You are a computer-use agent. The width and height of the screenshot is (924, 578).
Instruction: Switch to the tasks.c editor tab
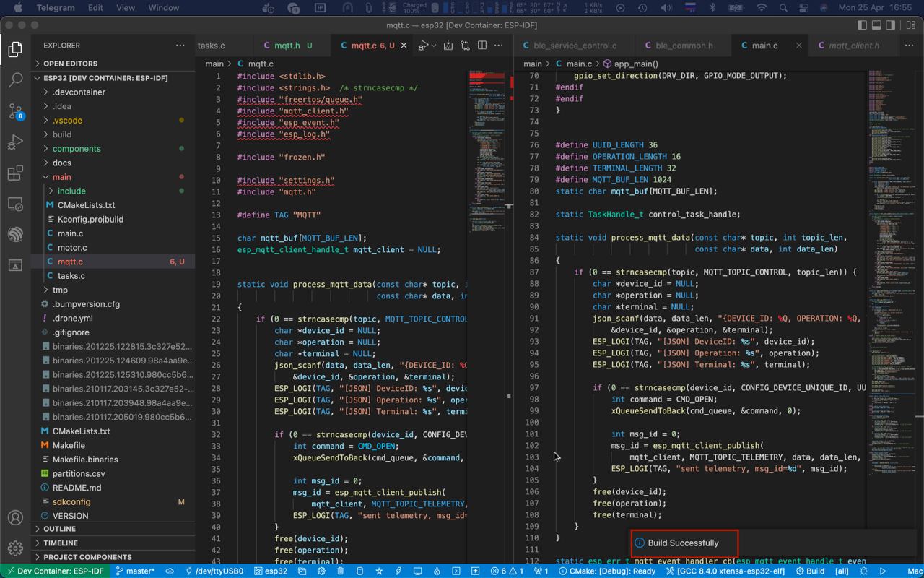coord(212,46)
